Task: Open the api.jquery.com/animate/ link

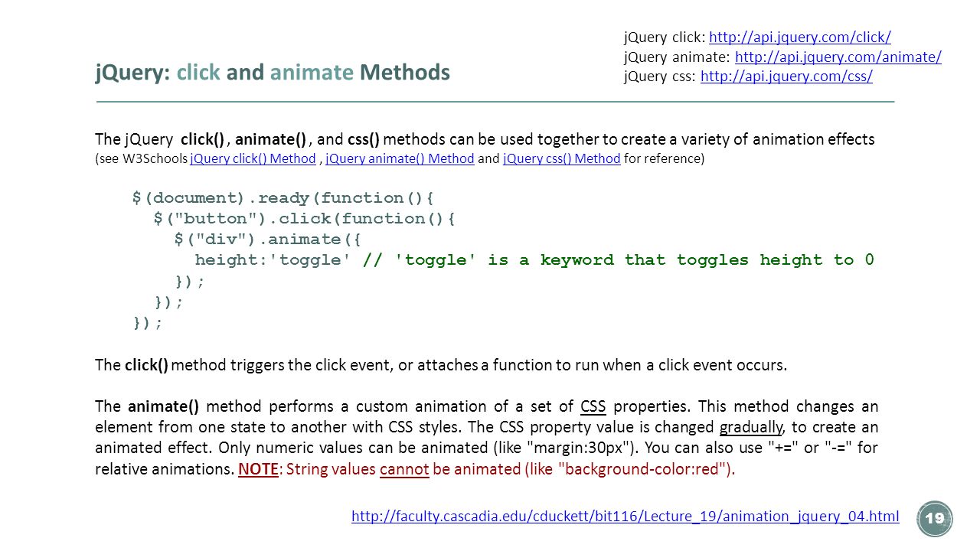Action: coord(838,57)
